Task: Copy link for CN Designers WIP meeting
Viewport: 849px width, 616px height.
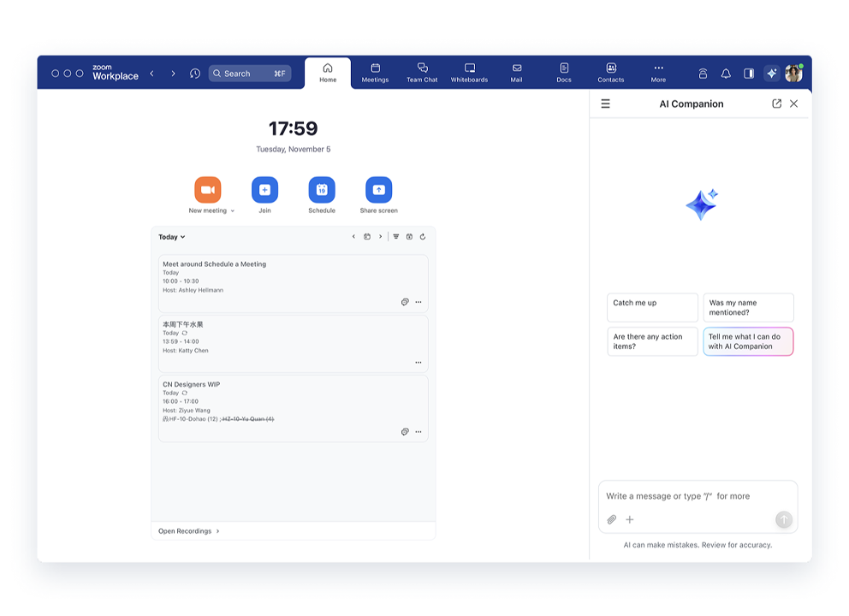Action: click(405, 431)
